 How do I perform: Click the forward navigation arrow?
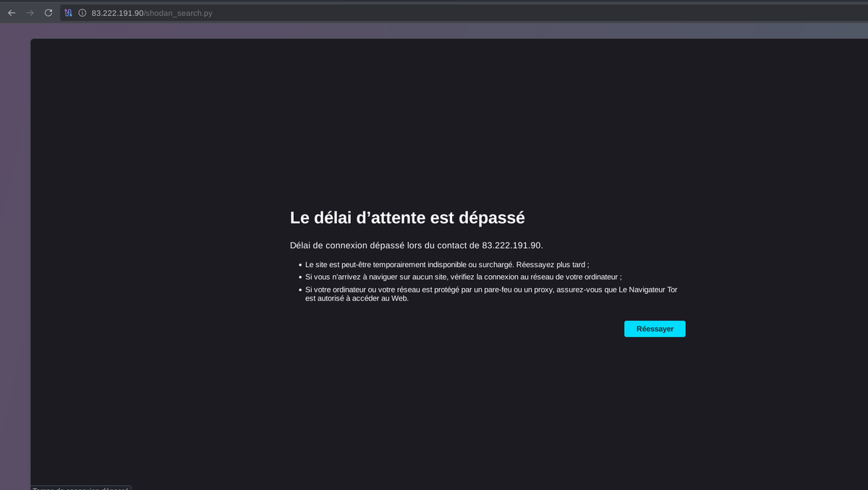[x=30, y=13]
